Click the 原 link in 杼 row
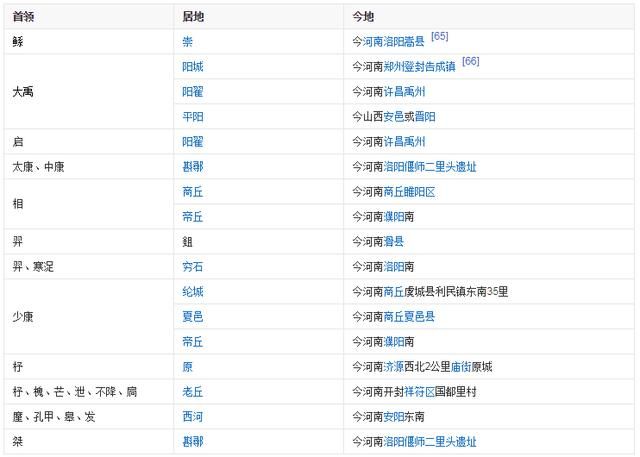 tap(187, 367)
